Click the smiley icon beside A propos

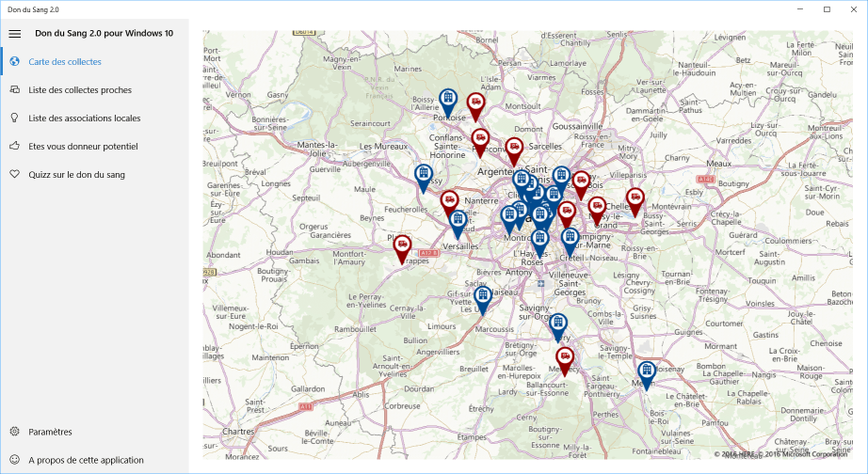click(x=15, y=460)
